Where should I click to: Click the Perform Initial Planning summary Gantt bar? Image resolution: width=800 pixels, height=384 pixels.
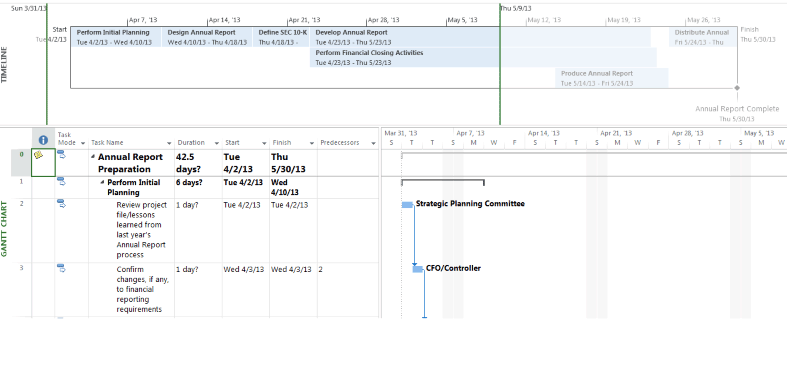(x=443, y=182)
